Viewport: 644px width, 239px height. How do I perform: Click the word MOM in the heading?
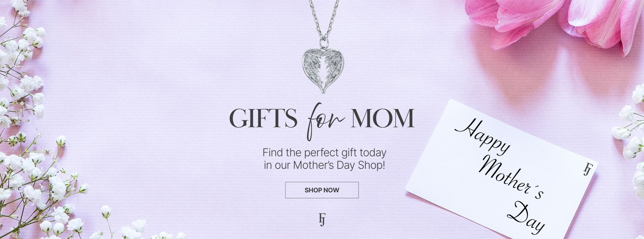click(x=382, y=119)
